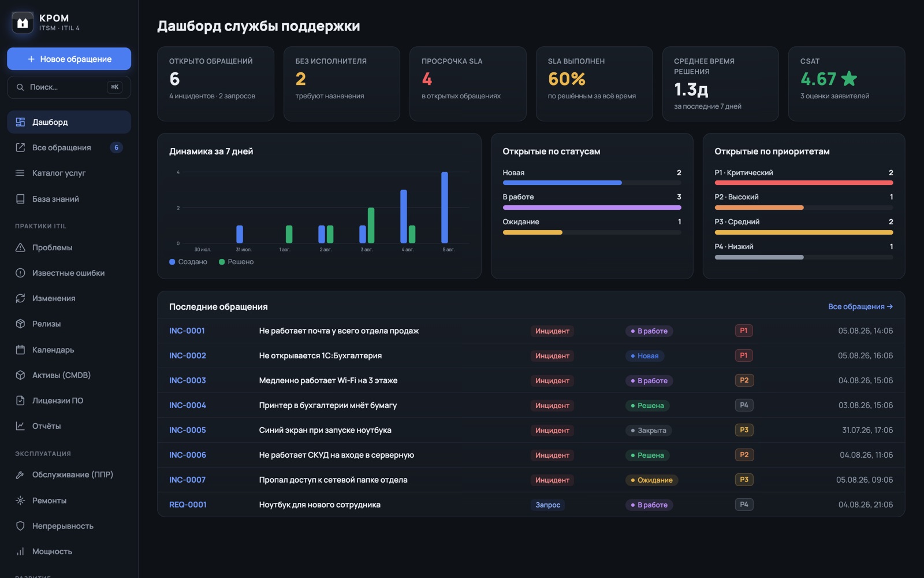This screenshot has height=578, width=924.
Task: Click the Новая status progress bar
Action: [592, 183]
